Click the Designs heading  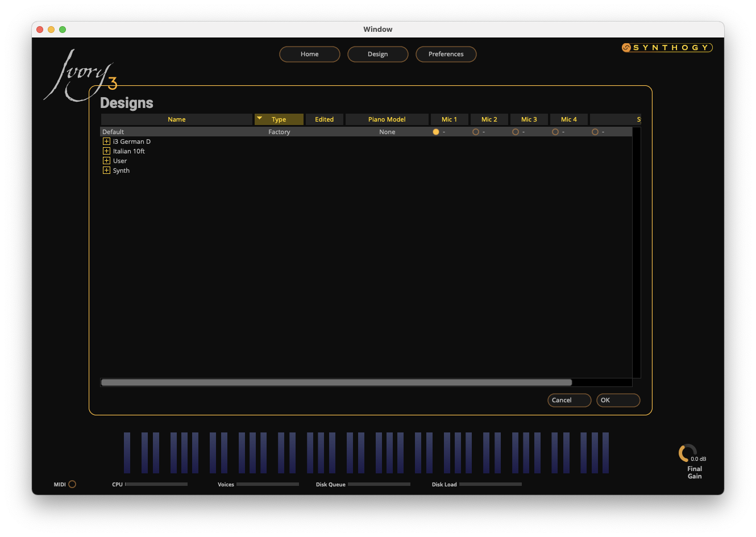(127, 103)
